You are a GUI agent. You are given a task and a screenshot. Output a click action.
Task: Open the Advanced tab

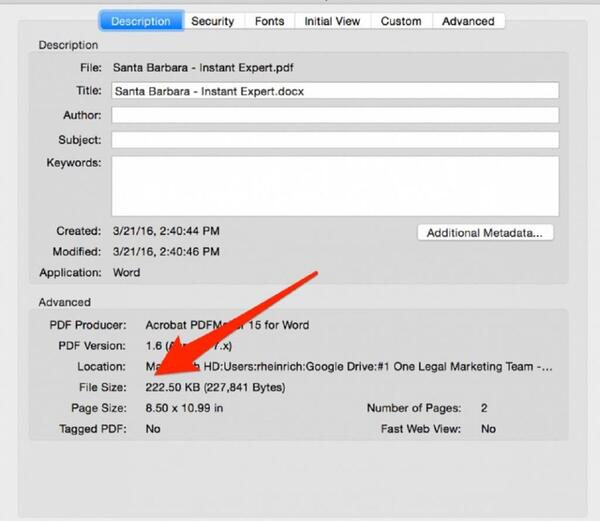pyautogui.click(x=468, y=21)
